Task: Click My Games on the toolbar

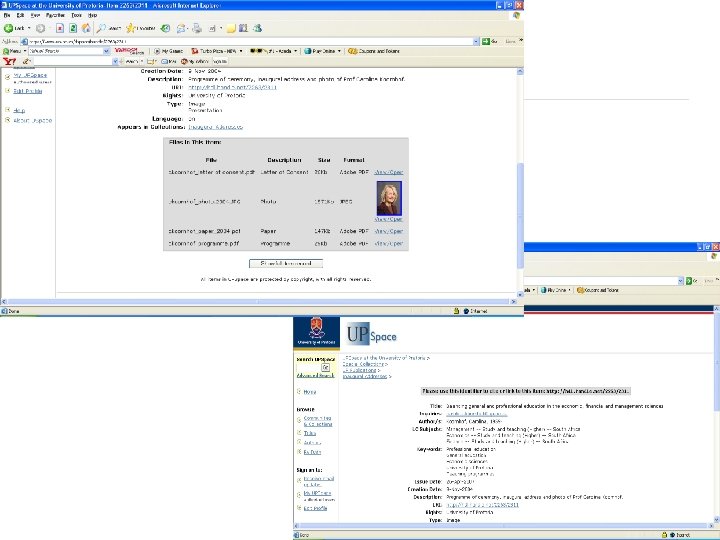Action: [x=169, y=51]
